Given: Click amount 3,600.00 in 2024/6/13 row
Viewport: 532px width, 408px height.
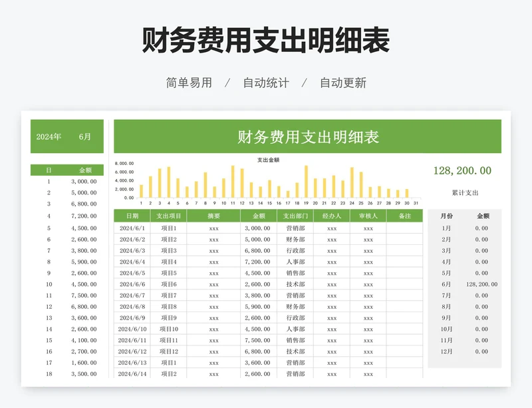Looking at the screenshot, I should [x=257, y=363].
